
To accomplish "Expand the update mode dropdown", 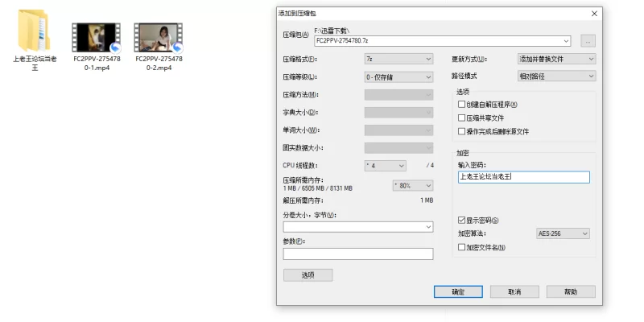I will click(x=556, y=60).
